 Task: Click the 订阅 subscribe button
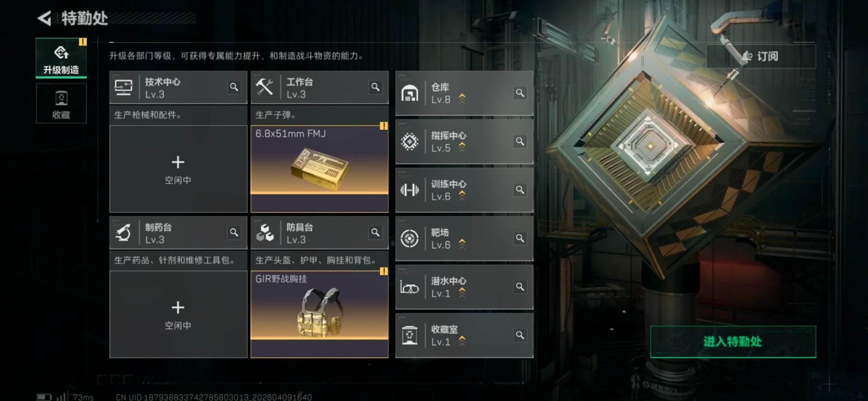[x=761, y=56]
